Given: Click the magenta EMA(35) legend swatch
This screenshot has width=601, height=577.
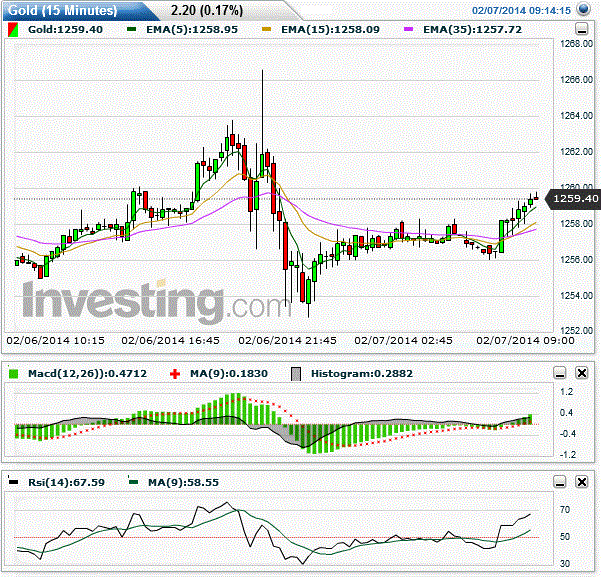Looking at the screenshot, I should [x=409, y=29].
